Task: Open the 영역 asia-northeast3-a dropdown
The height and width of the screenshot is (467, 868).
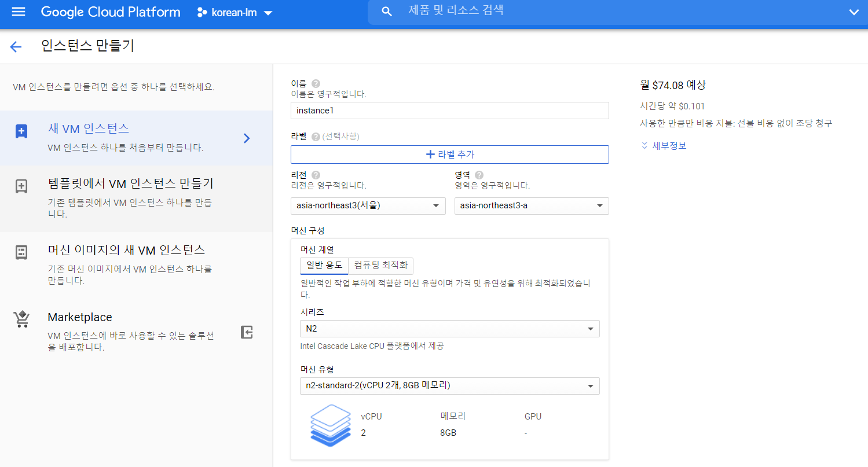Action: pos(532,206)
